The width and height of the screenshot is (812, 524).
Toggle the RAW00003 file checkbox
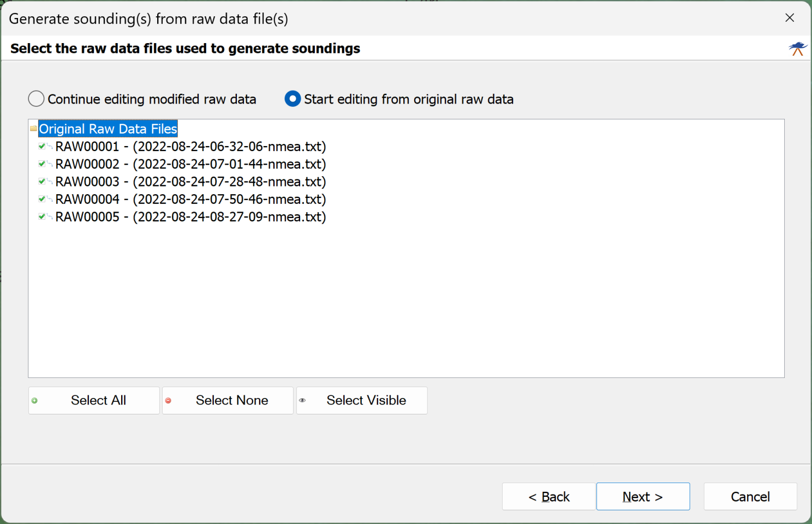pos(42,181)
